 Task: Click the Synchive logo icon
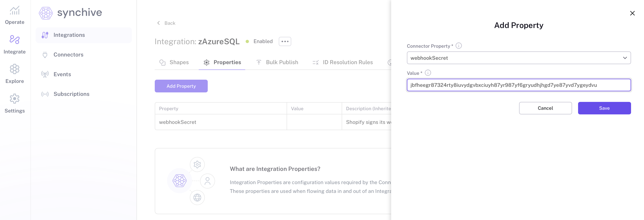coord(46,13)
